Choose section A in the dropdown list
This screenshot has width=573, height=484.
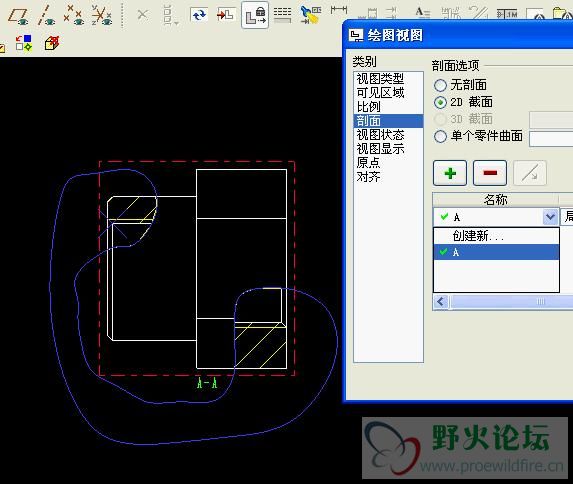[496, 252]
